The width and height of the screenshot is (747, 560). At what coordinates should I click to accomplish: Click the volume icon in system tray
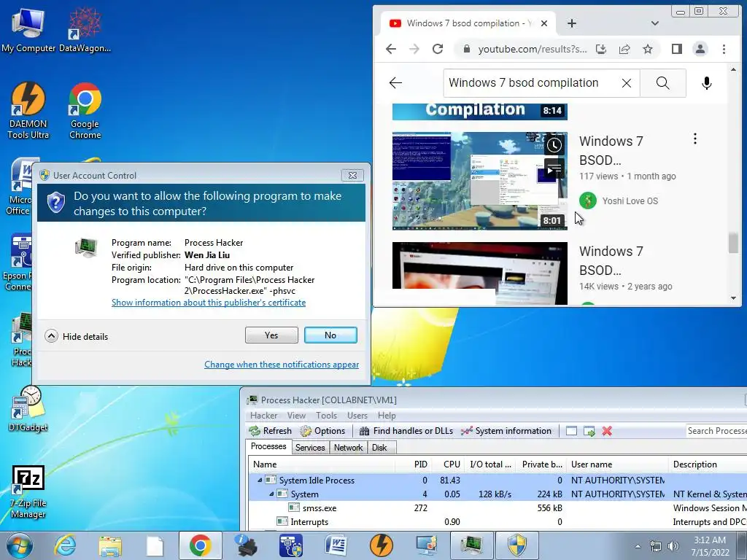(673, 546)
